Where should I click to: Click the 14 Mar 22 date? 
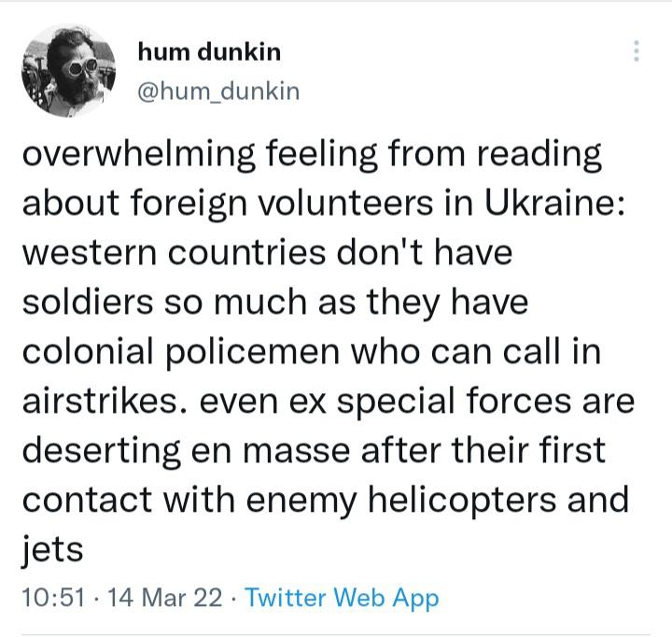165,598
